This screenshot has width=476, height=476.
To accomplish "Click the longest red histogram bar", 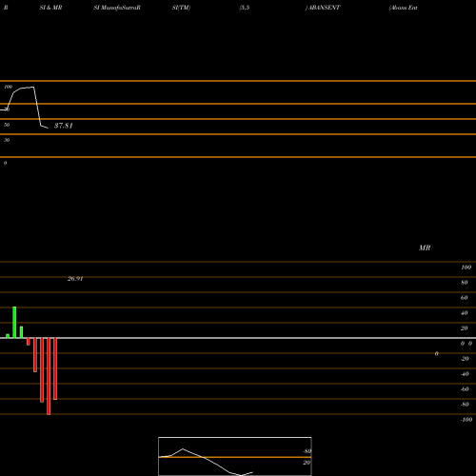I will click(x=49, y=376).
